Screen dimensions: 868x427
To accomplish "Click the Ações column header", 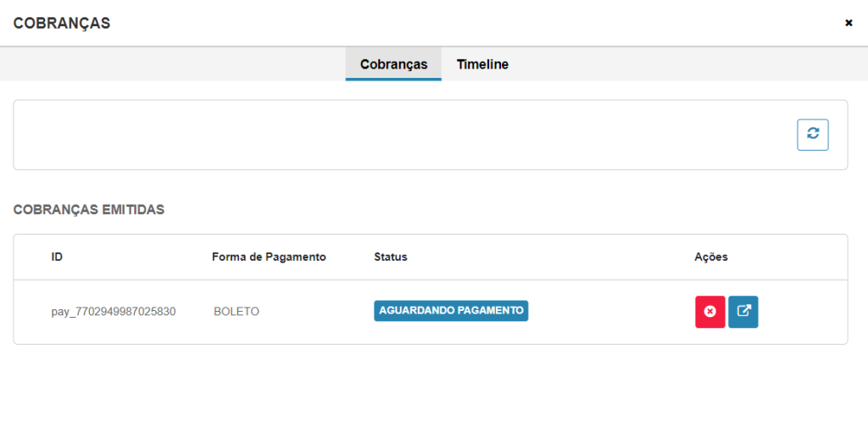I will point(711,258).
